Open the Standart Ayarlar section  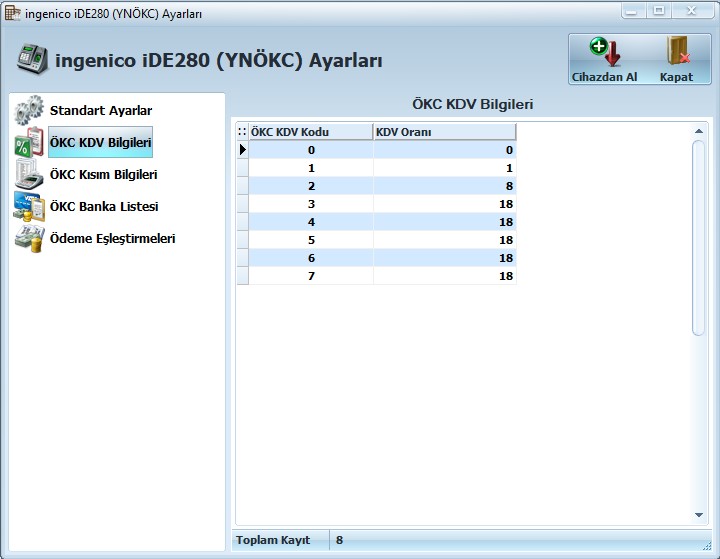[x=101, y=110]
